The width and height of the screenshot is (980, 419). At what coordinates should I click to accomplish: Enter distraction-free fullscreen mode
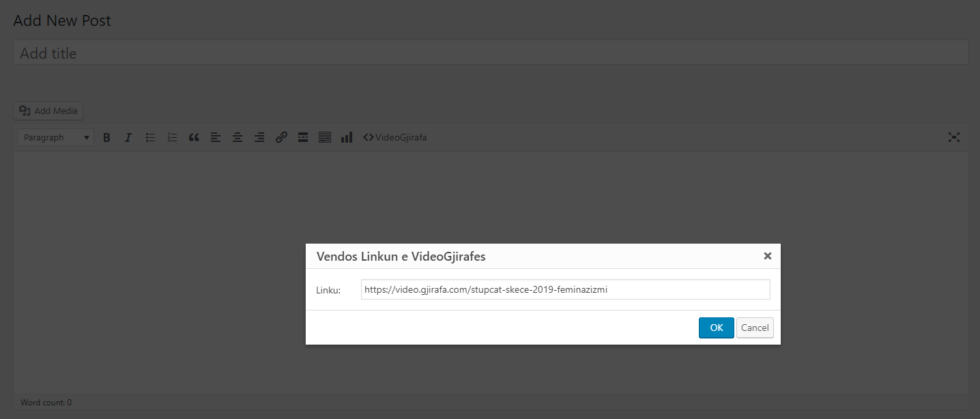tap(954, 138)
